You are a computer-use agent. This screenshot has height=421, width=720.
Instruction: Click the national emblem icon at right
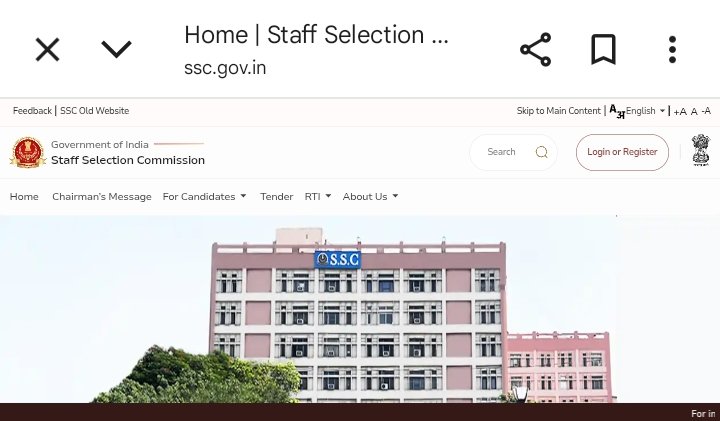click(x=701, y=150)
